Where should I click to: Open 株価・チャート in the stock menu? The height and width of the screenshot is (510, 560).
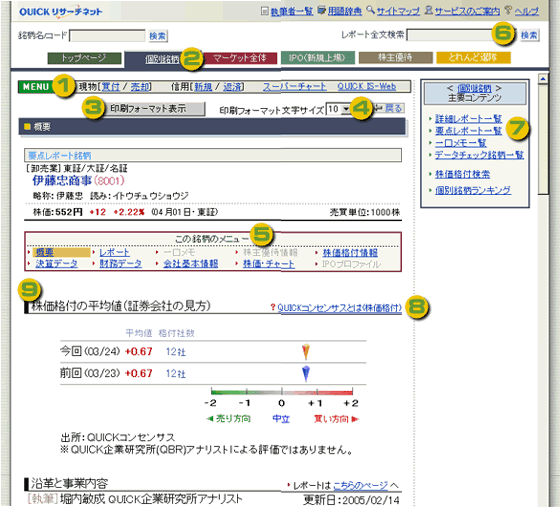pos(269,264)
